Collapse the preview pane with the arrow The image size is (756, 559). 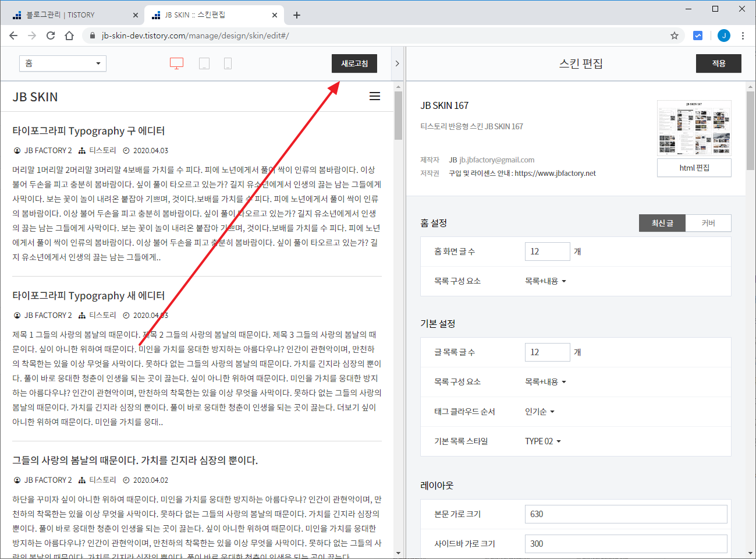tap(397, 63)
